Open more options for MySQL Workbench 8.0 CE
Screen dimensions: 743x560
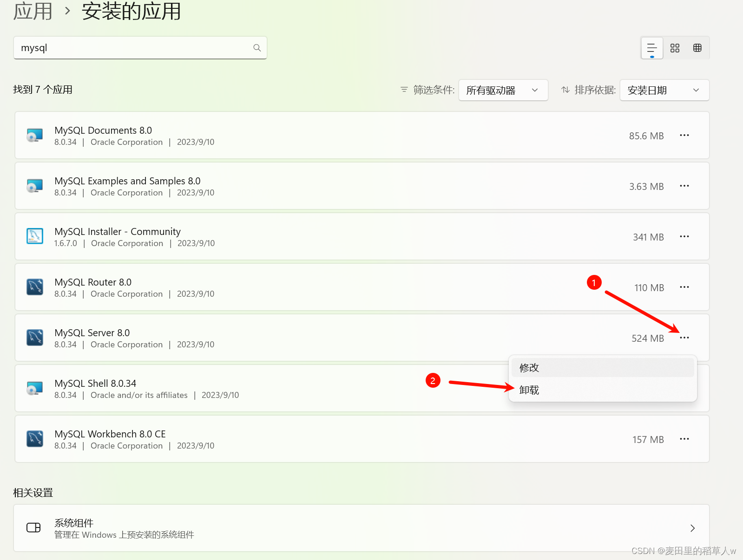[x=684, y=439]
